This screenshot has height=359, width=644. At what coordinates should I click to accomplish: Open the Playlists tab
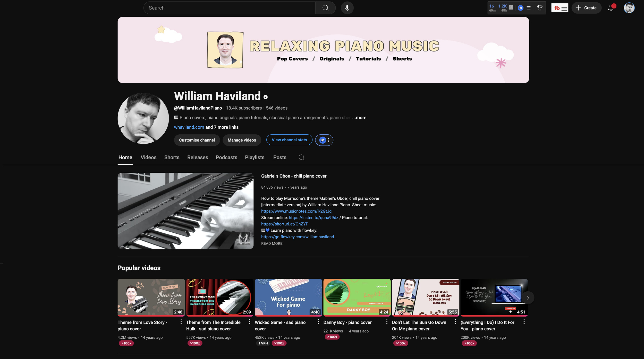click(x=255, y=157)
